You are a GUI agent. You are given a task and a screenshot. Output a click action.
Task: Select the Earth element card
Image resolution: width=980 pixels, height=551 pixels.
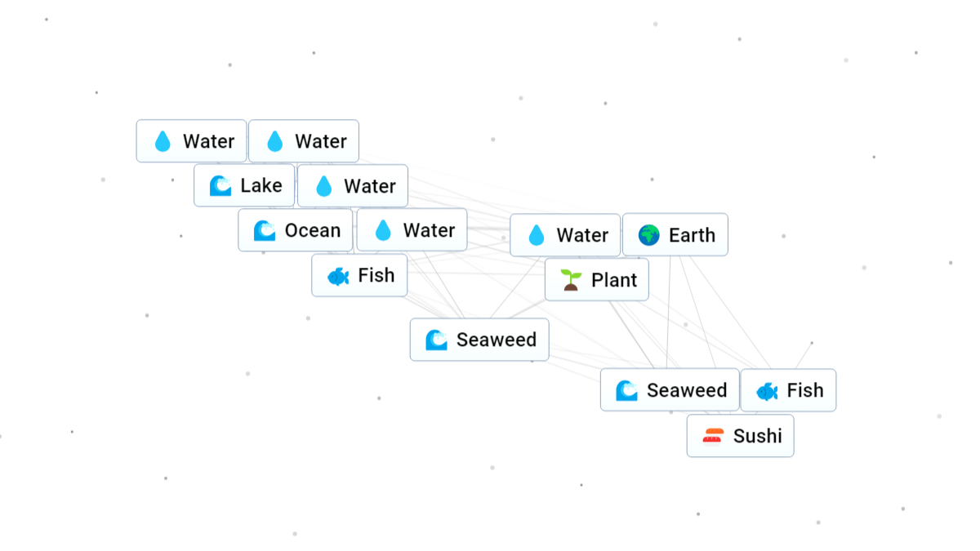pos(675,234)
